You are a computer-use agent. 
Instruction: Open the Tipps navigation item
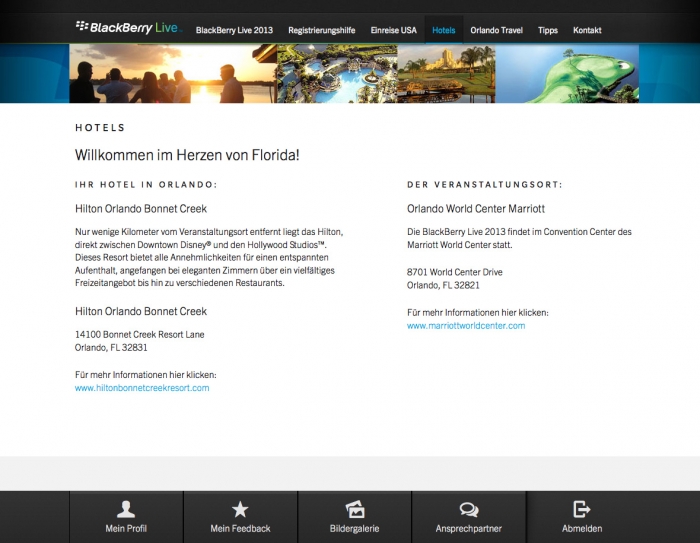[x=548, y=30]
